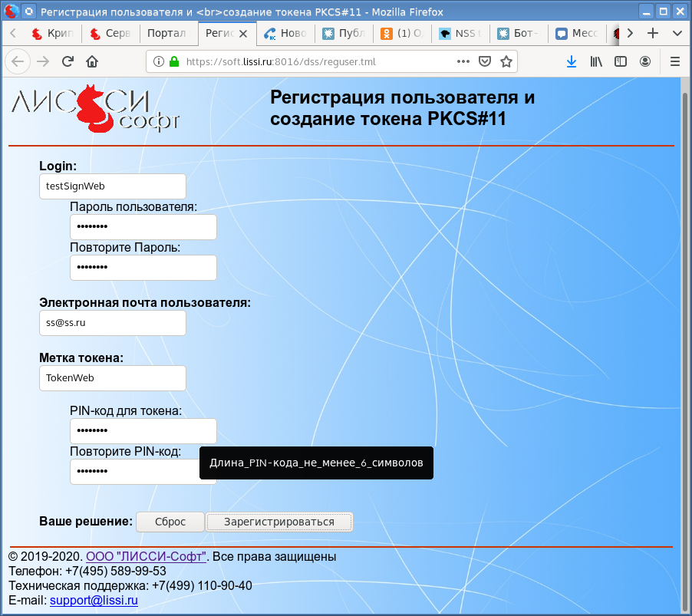The height and width of the screenshot is (616, 692).
Task: Close the active registration tab
Action: click(x=243, y=34)
